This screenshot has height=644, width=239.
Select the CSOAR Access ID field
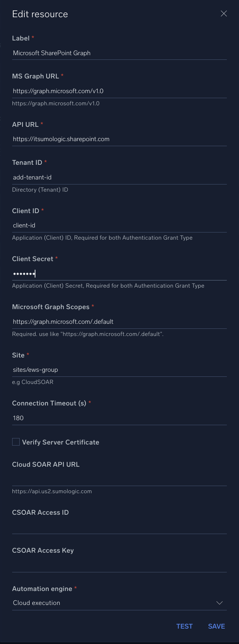tap(119, 527)
